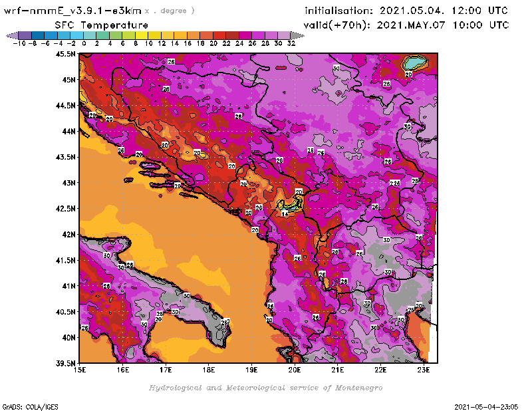Click the left arrow end of the color bar

[x=10, y=35]
